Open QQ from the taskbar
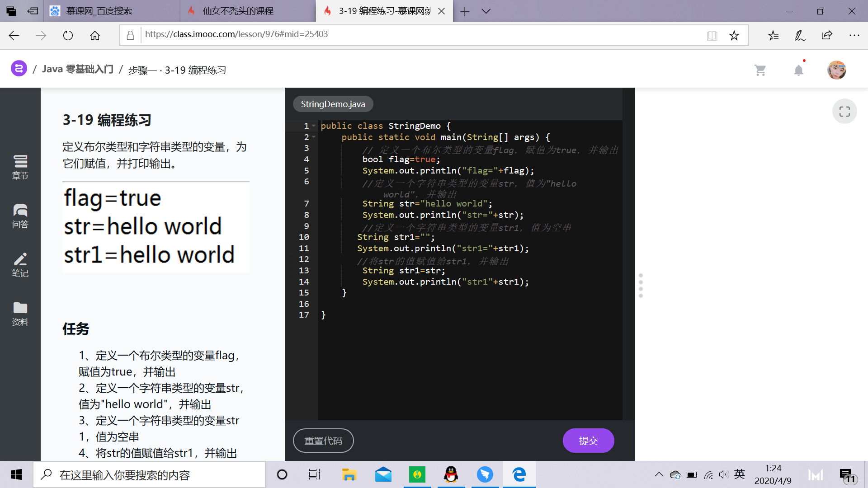The image size is (868, 488). point(451,474)
